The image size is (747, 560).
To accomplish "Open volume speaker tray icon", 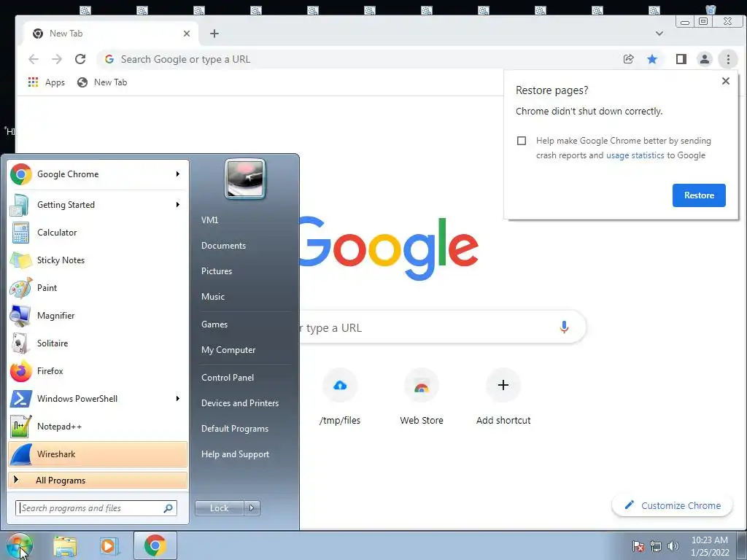I will pyautogui.click(x=673, y=546).
